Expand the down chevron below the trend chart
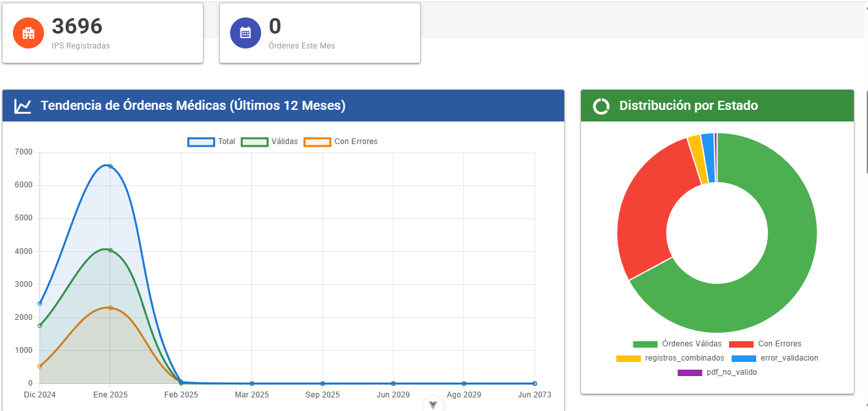The height and width of the screenshot is (411, 868). (433, 405)
